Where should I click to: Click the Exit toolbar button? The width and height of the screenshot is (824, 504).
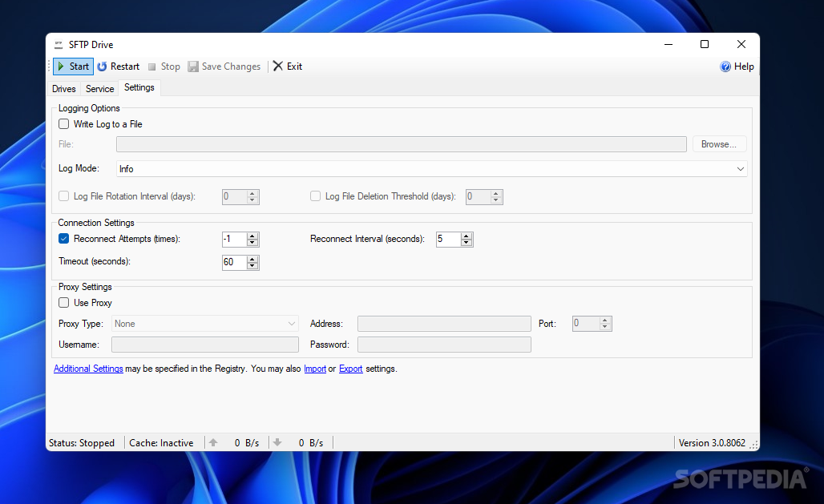click(288, 67)
